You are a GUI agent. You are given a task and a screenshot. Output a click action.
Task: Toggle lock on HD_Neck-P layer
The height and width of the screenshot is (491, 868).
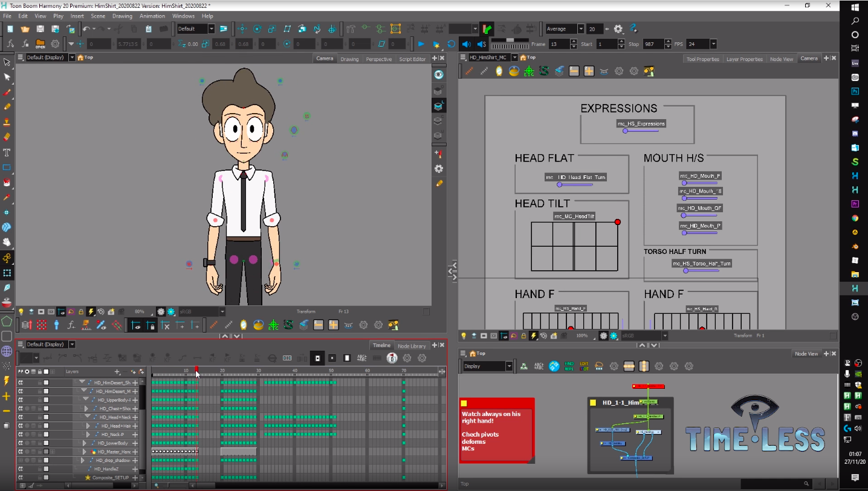coord(40,434)
